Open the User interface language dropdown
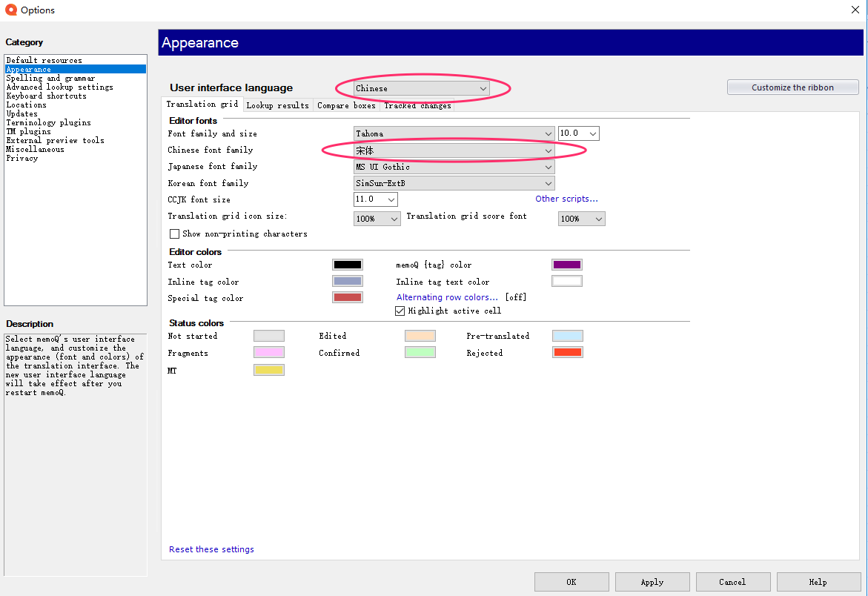The width and height of the screenshot is (868, 596). click(x=421, y=88)
